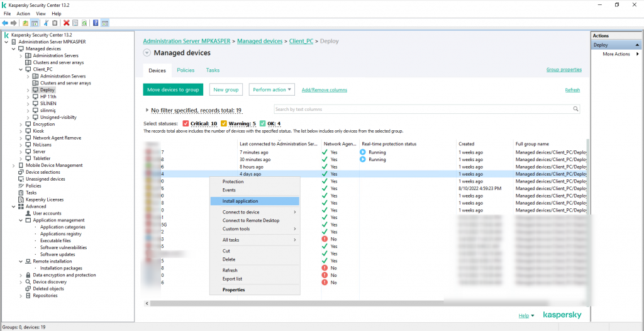Toggle the OK status checkbox
Screen dimensions: 644x331
coord(262,123)
